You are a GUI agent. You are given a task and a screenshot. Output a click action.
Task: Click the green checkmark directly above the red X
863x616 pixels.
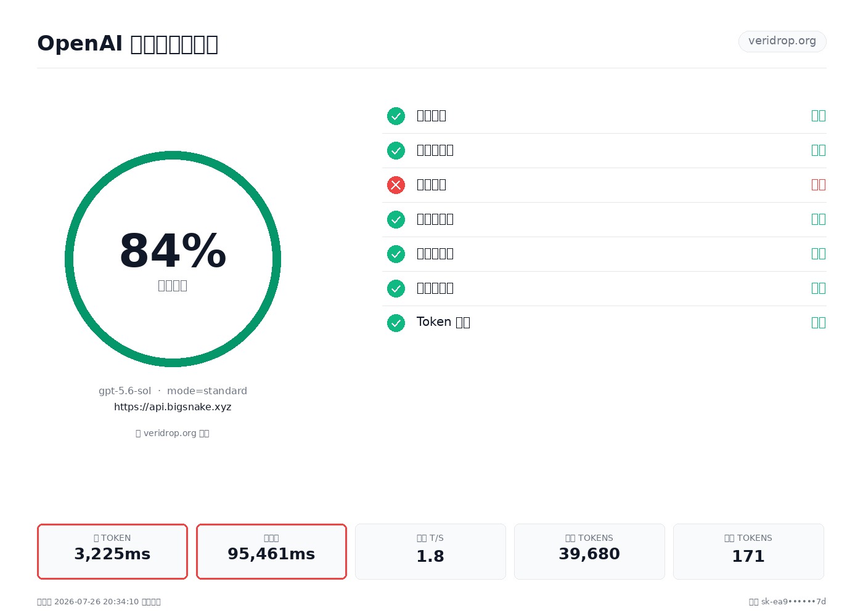tap(396, 150)
